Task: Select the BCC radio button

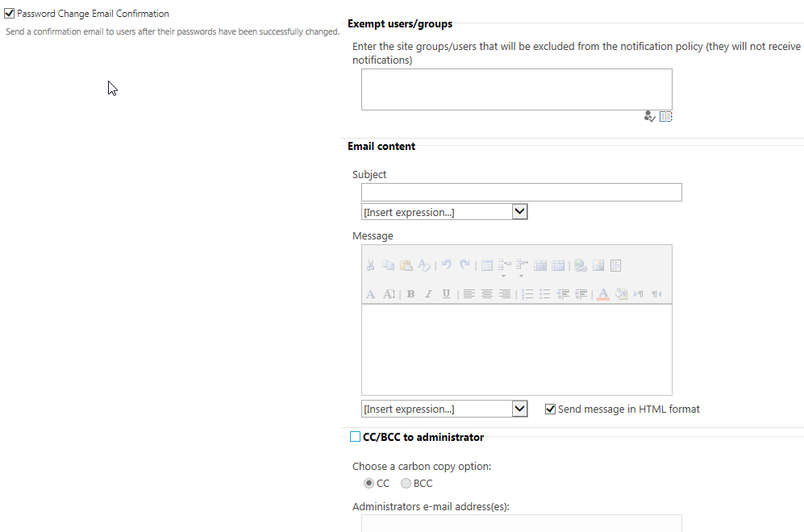Action: (x=406, y=484)
